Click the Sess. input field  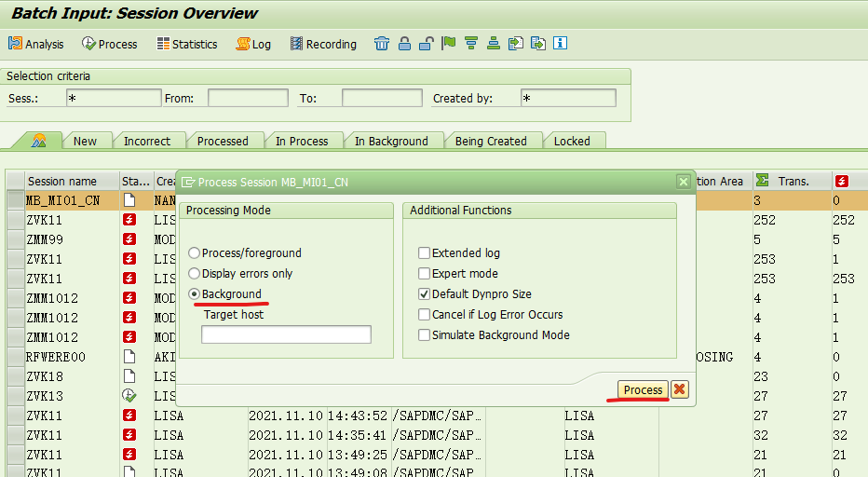114,98
